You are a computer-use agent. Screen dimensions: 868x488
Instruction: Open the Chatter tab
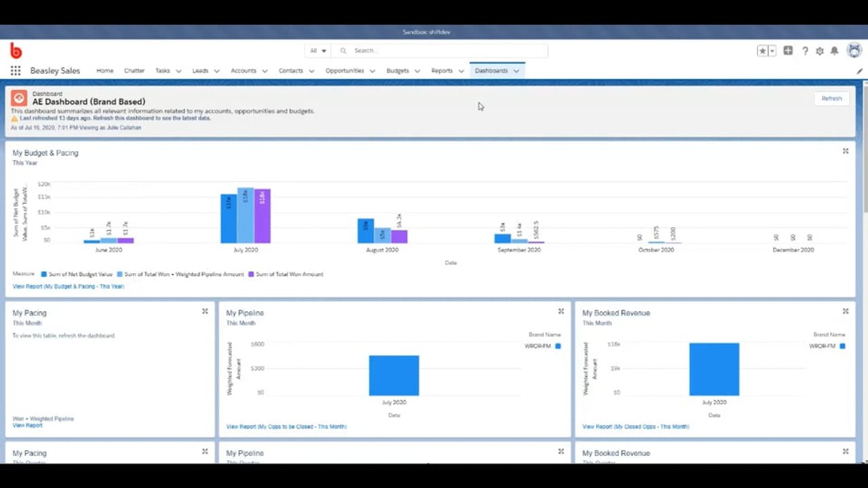pyautogui.click(x=134, y=70)
